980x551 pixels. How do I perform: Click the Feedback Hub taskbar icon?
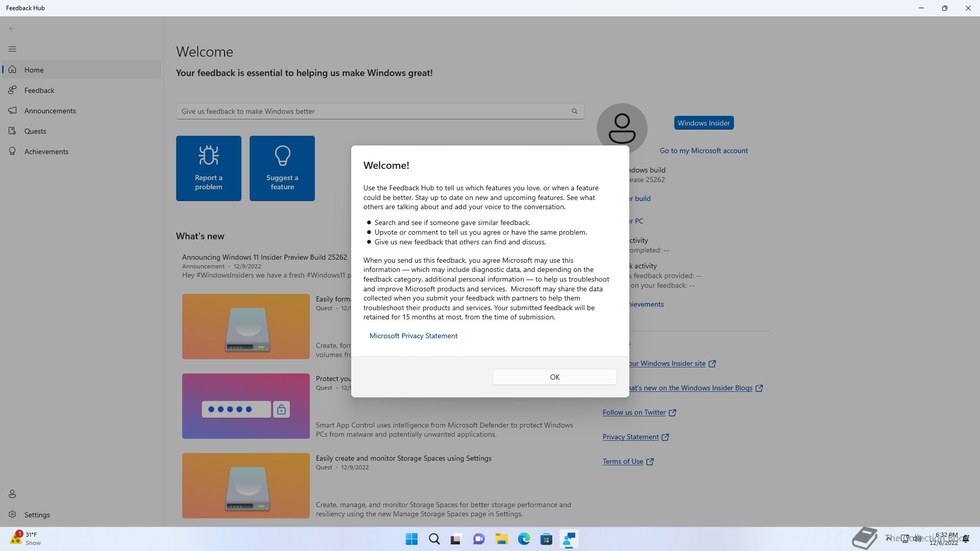pyautogui.click(x=569, y=539)
